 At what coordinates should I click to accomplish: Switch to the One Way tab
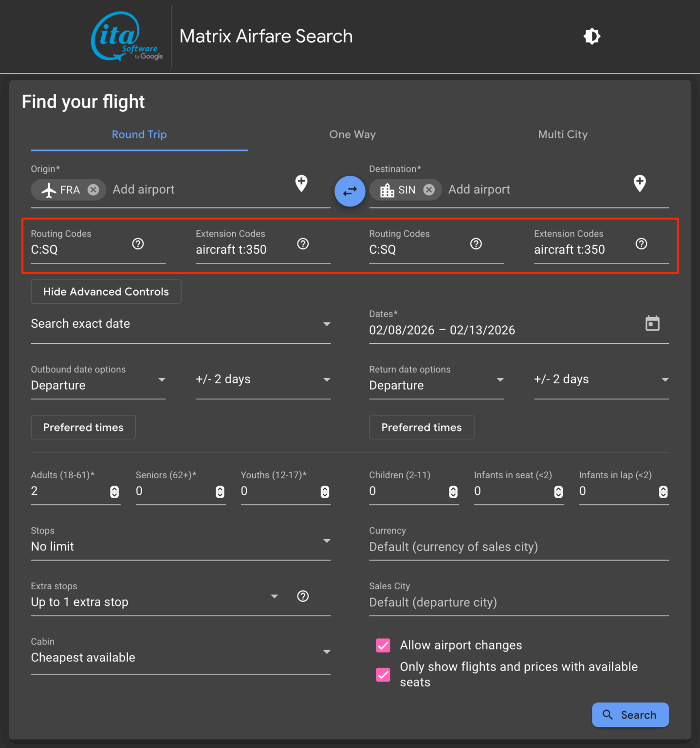tap(352, 134)
